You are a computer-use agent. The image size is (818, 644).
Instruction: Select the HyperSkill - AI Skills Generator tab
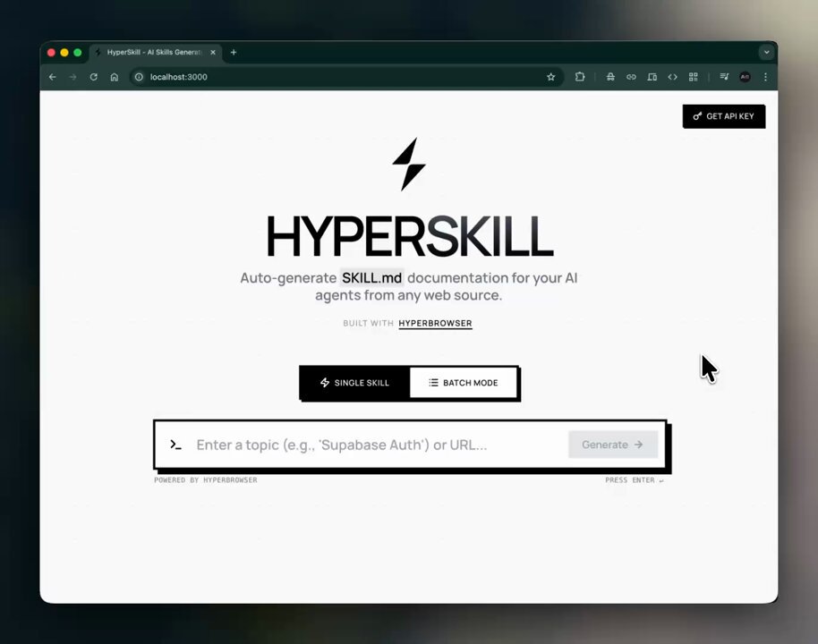(155, 52)
